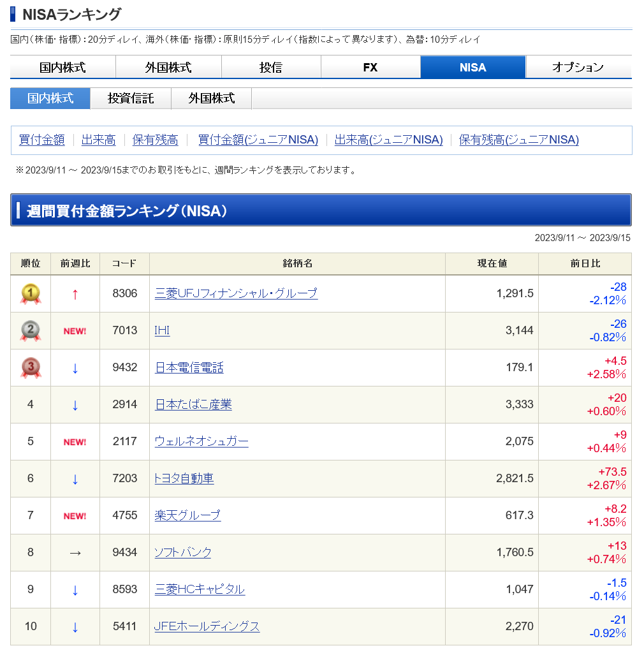This screenshot has width=644, height=655.
Task: Click the right arrow on ソフトバンク row
Action: [x=75, y=552]
